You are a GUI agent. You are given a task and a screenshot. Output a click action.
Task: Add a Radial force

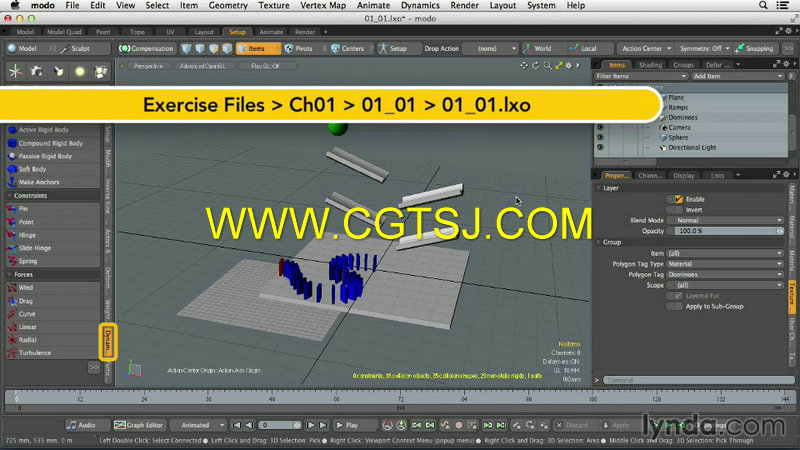click(53, 340)
